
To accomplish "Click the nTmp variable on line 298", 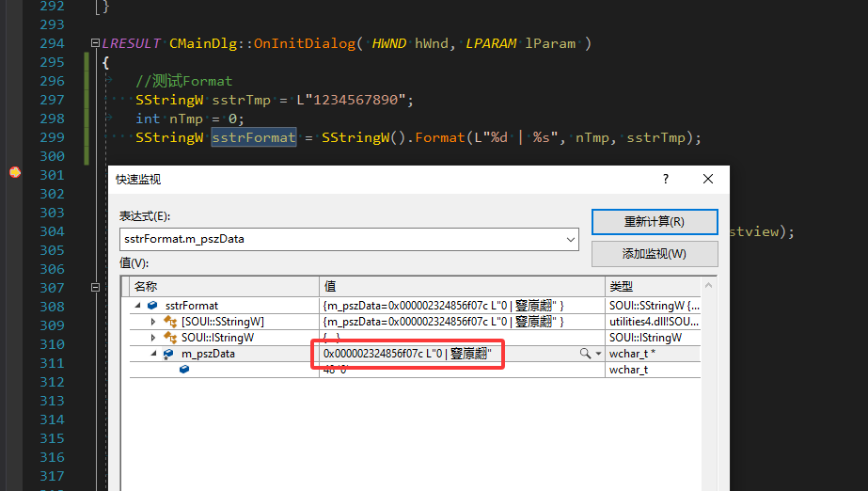I will (186, 119).
